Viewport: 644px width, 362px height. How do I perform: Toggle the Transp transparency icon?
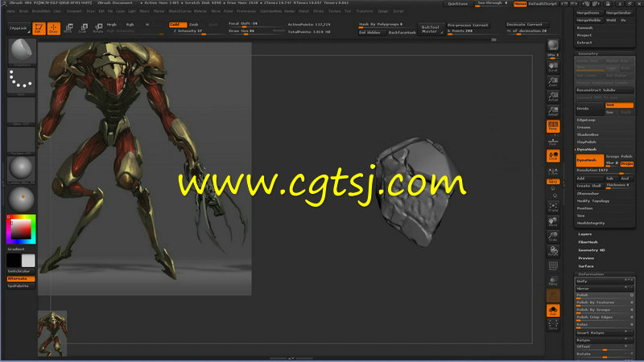(x=553, y=281)
